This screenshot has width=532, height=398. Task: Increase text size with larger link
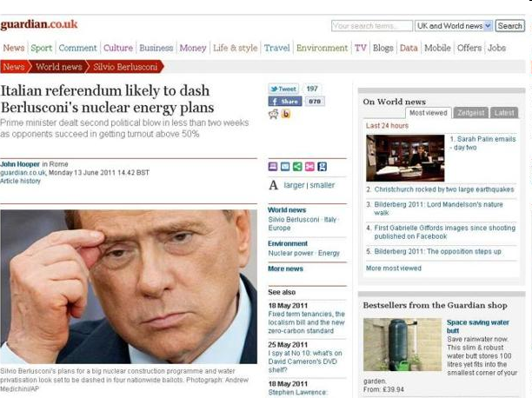coord(294,185)
